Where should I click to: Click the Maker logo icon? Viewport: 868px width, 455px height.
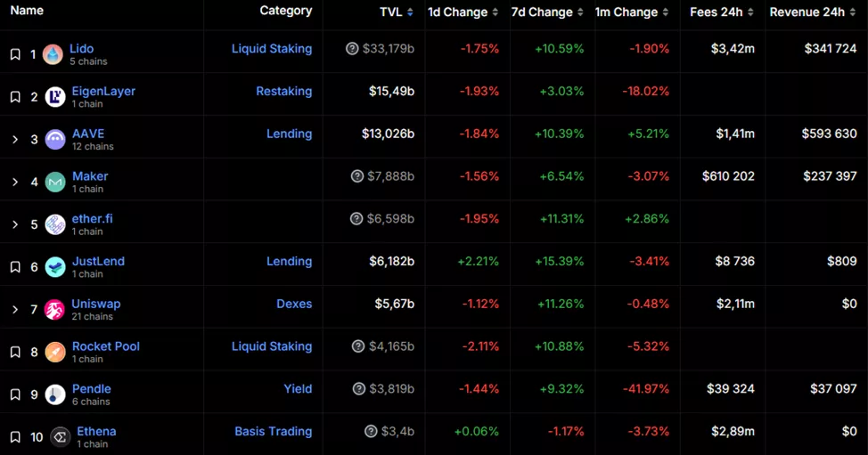coord(55,183)
